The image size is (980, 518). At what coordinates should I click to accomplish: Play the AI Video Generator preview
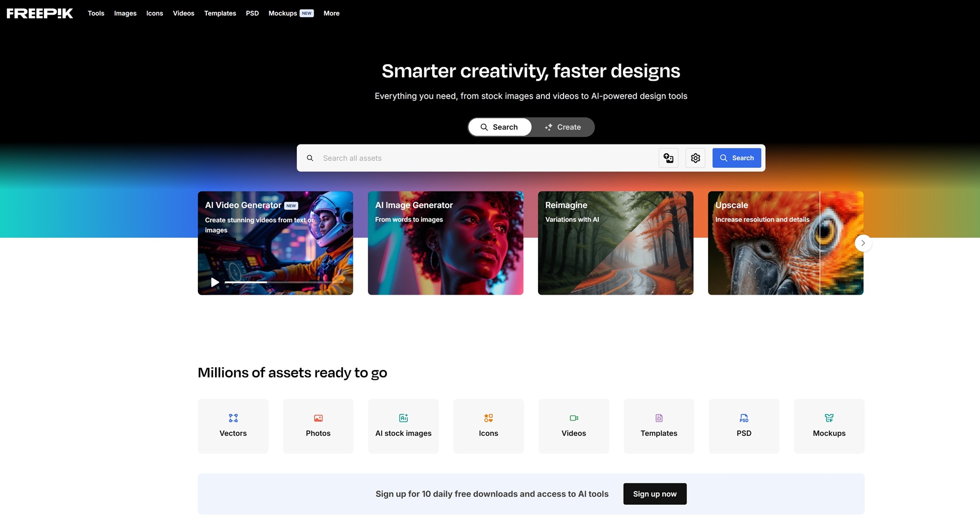pos(214,282)
